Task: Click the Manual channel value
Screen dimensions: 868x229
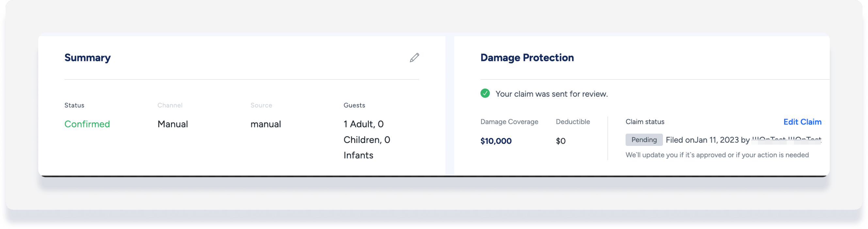Action: 172,124
